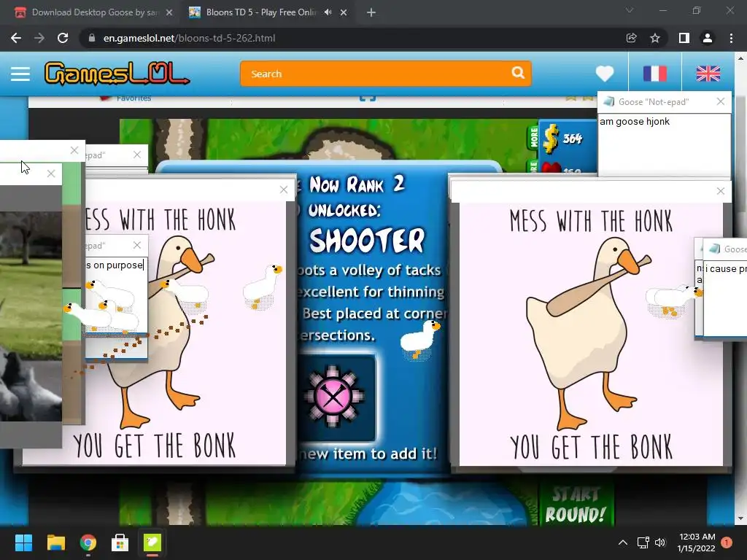The image size is (747, 560).
Task: Go back to the previous page
Action: pos(16,38)
